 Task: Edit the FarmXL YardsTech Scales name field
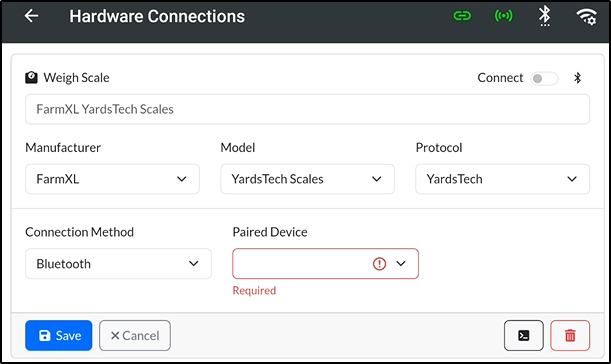(307, 109)
